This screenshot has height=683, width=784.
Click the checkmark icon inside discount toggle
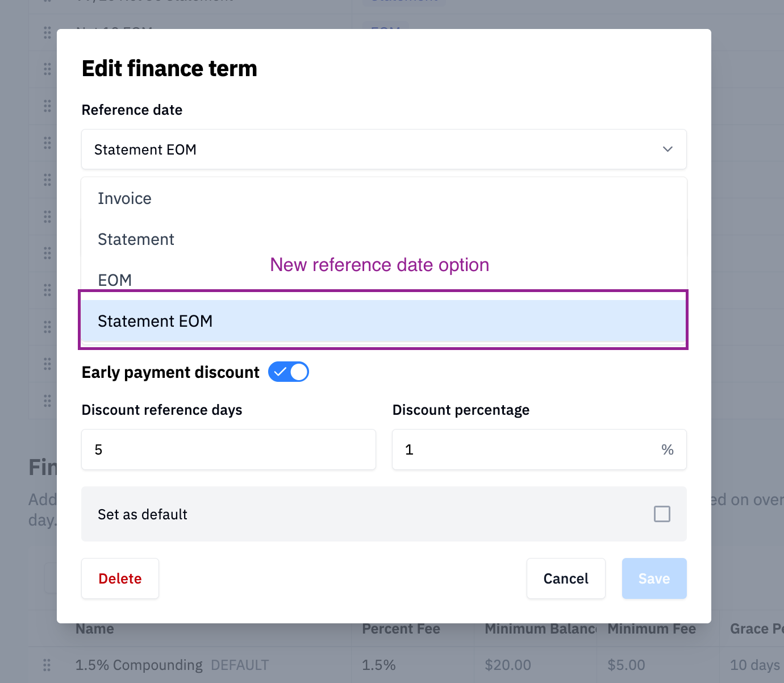tap(280, 372)
